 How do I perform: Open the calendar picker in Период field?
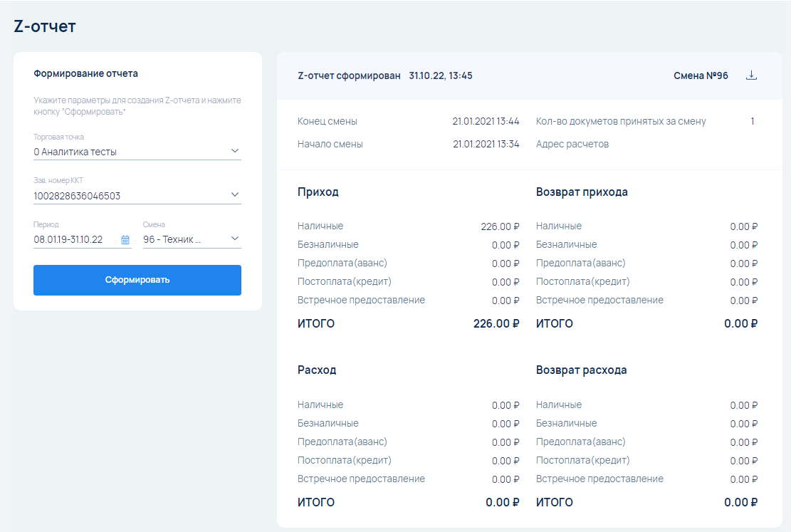tap(125, 240)
